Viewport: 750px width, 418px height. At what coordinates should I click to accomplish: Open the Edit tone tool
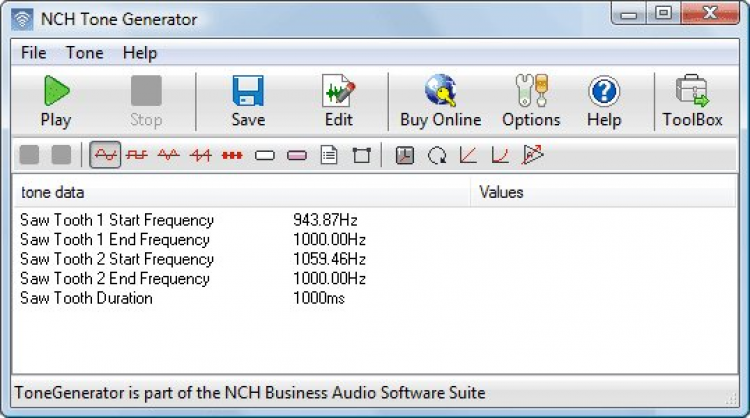[x=339, y=101]
